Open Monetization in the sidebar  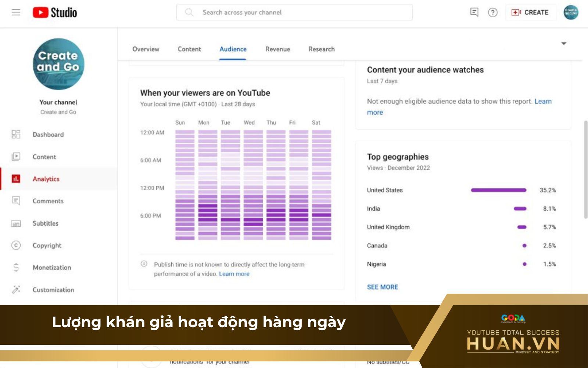pyautogui.click(x=52, y=268)
